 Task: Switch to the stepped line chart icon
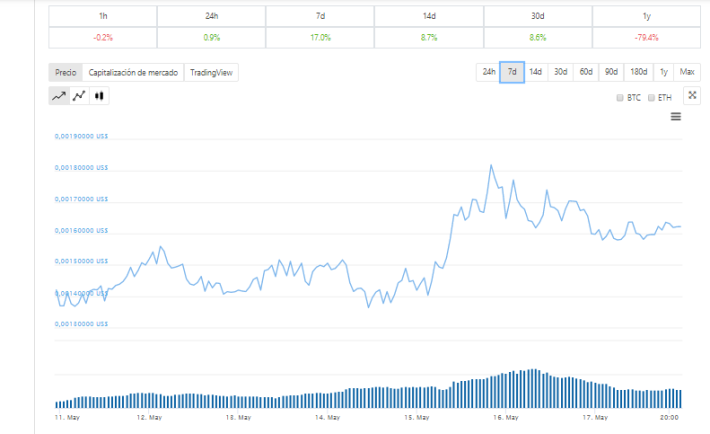[x=79, y=96]
